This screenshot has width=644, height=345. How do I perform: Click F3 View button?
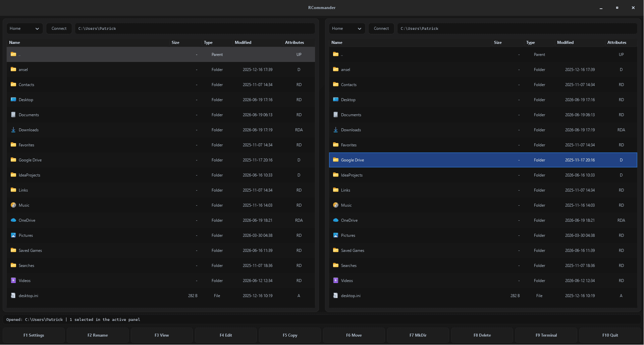coord(162,335)
